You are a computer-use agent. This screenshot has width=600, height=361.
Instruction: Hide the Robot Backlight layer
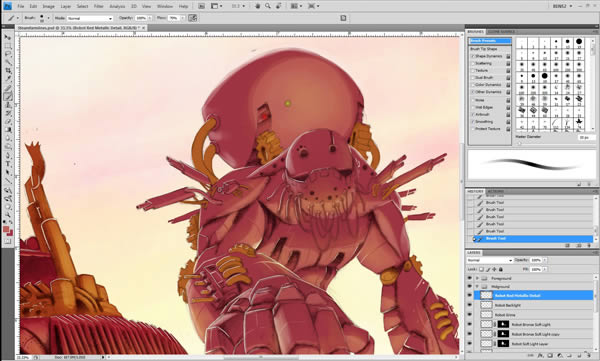tap(470, 305)
